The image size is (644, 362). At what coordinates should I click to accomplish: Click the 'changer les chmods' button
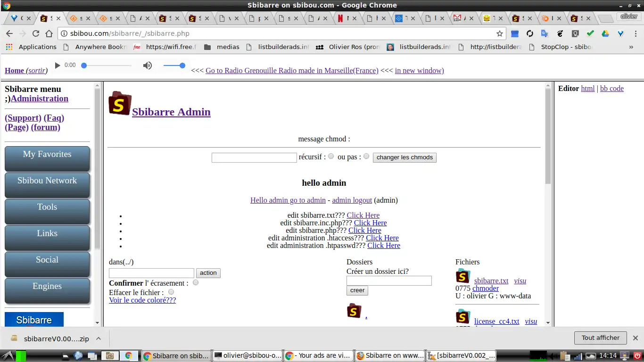pyautogui.click(x=405, y=157)
